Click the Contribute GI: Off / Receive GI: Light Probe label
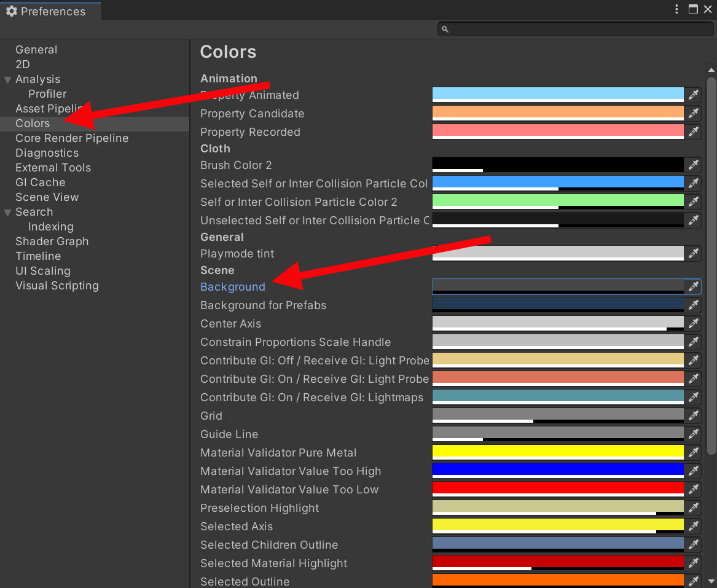Screen dimensions: 717x588 [315, 360]
